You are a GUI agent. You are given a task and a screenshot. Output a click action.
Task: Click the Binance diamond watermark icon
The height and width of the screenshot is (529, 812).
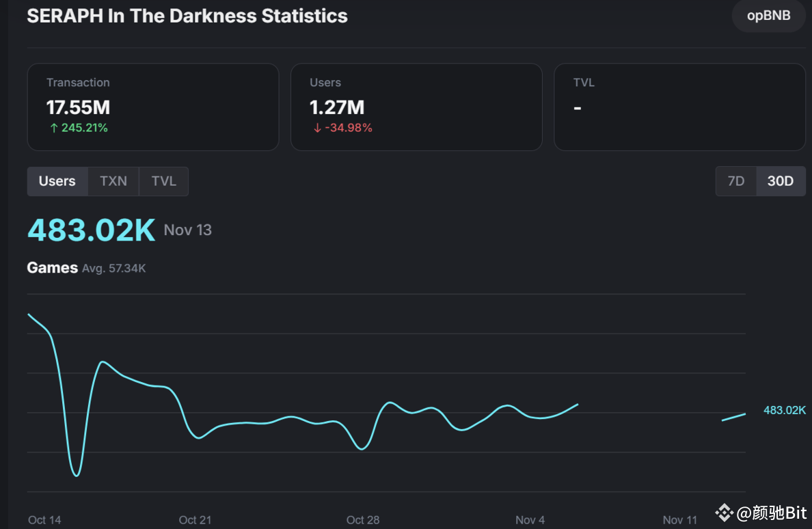[723, 511]
